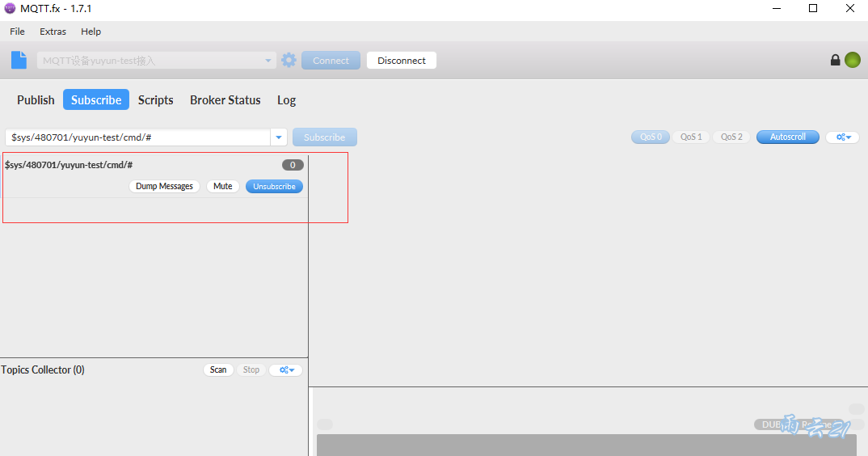
Task: Click the Topics Collector (0) label
Action: [x=43, y=369]
